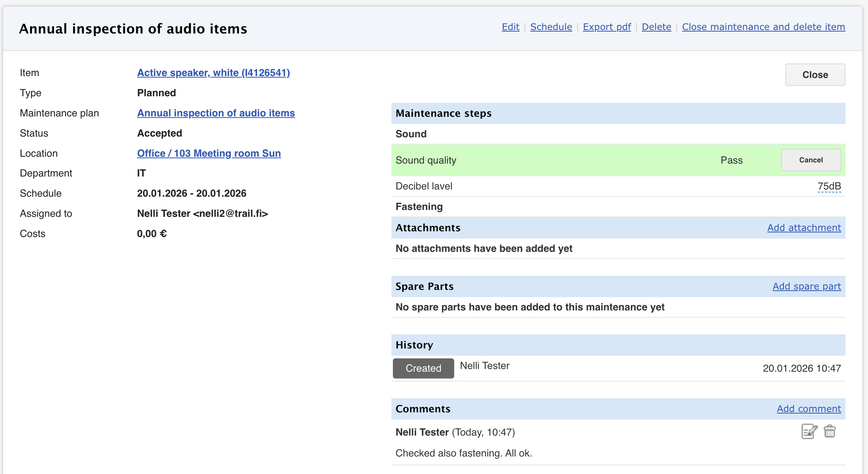Export maintenance as pdf
The width and height of the screenshot is (868, 474).
coord(607,27)
